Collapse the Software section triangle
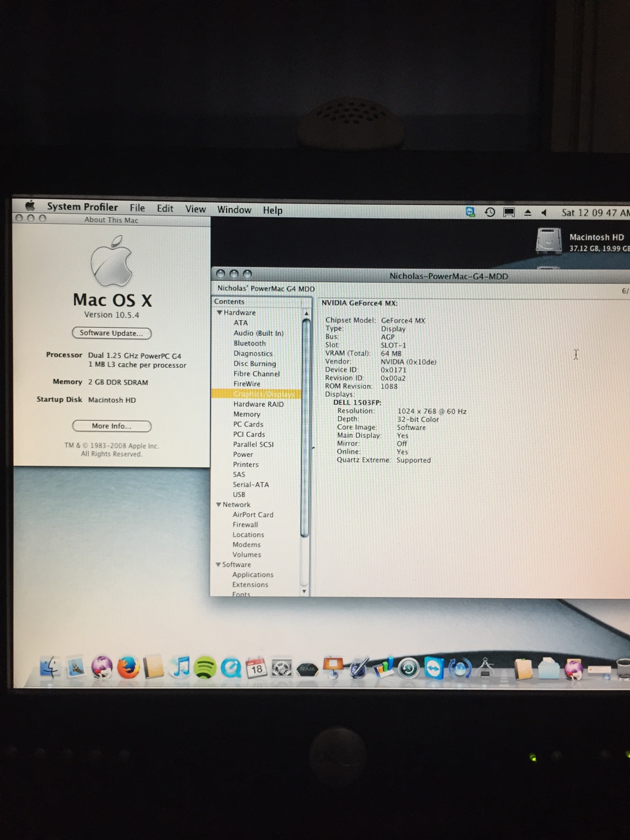Viewport: 630px width, 840px height. [x=218, y=565]
